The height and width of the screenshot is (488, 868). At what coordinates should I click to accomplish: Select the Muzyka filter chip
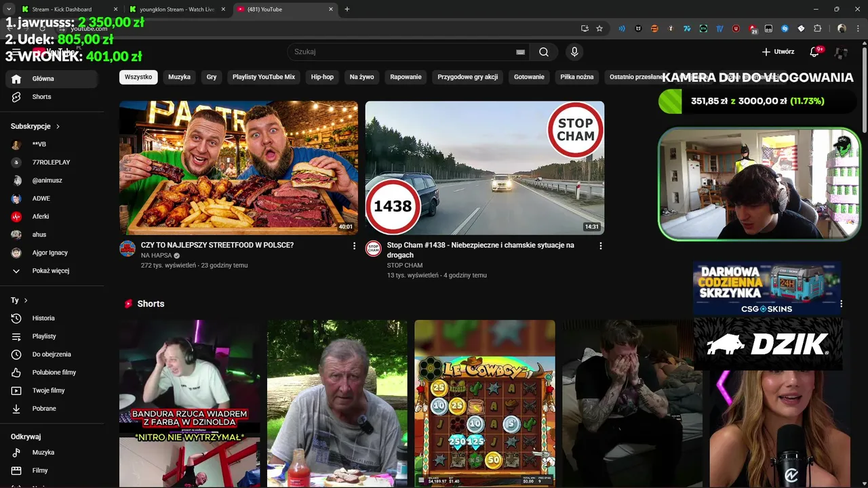(x=179, y=77)
